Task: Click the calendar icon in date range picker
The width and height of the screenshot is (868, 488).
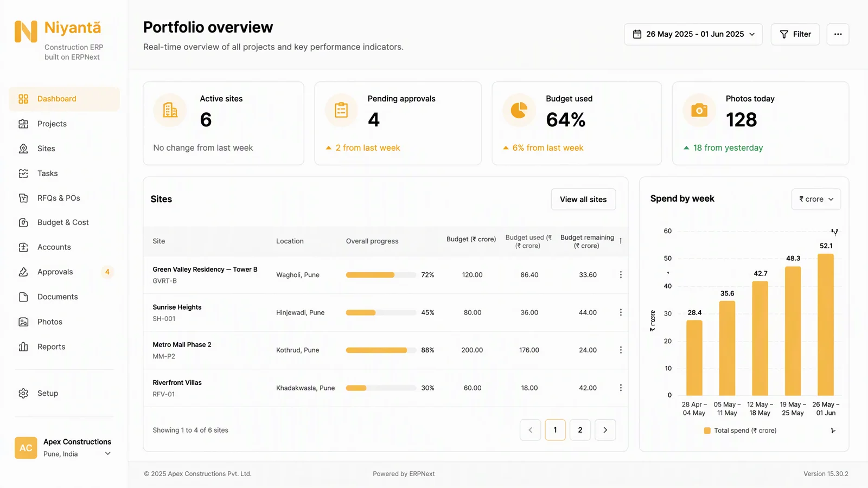Action: coord(637,34)
